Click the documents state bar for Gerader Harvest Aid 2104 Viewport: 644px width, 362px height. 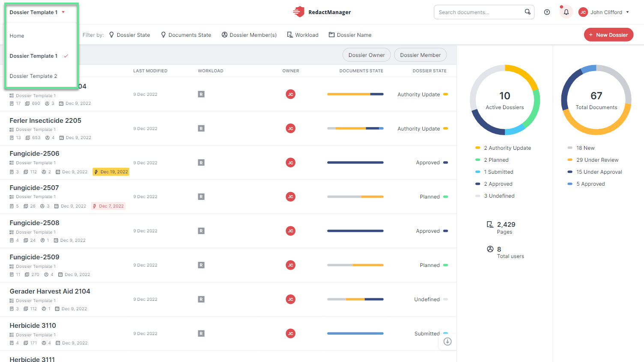(355, 300)
